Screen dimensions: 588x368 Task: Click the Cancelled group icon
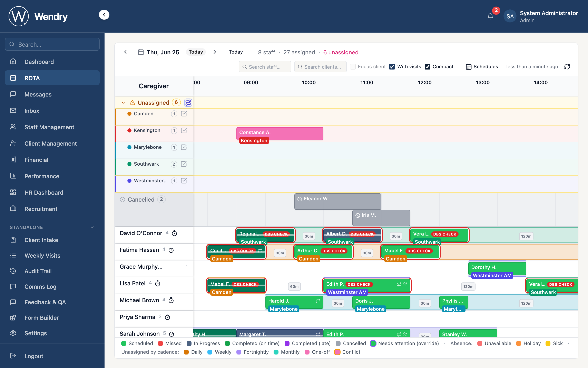coord(122,200)
